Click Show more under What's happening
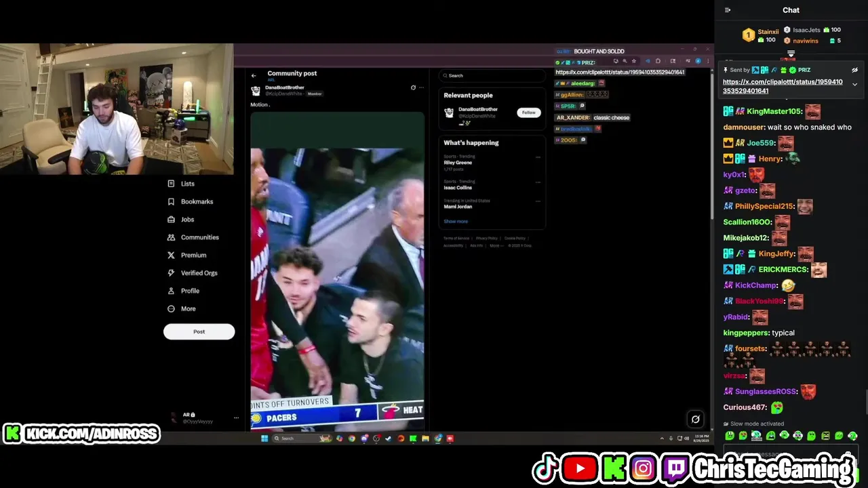 [x=456, y=222]
